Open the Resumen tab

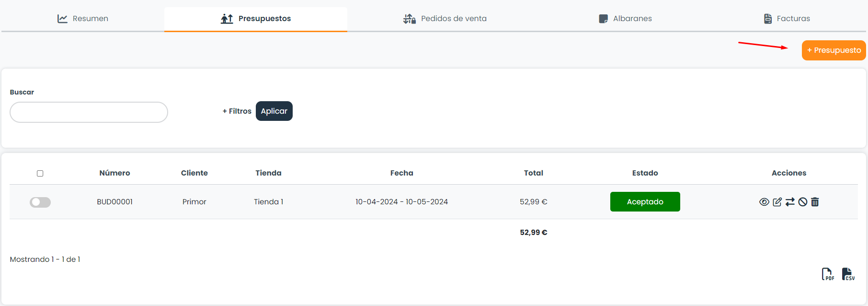tap(83, 19)
